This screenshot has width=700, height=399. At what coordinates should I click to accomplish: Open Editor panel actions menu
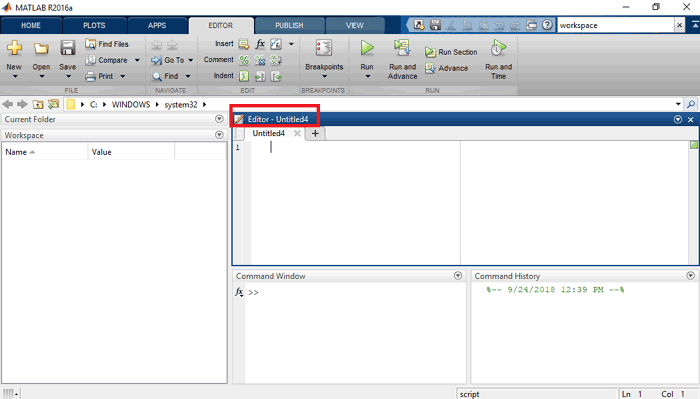[x=678, y=120]
